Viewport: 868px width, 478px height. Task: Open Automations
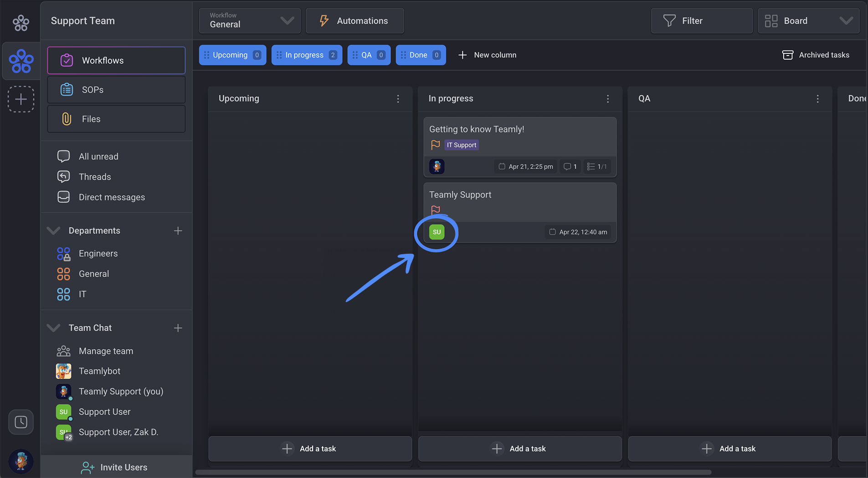click(x=354, y=21)
